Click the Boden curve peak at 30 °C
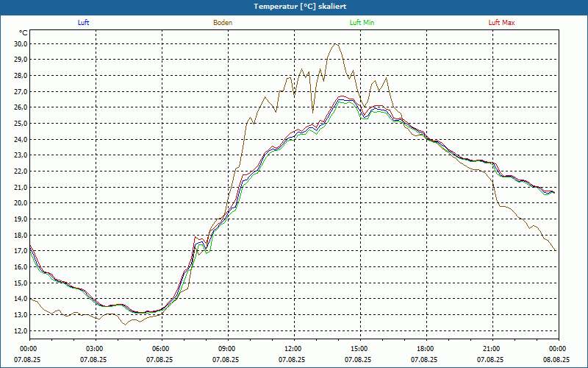 (x=335, y=44)
